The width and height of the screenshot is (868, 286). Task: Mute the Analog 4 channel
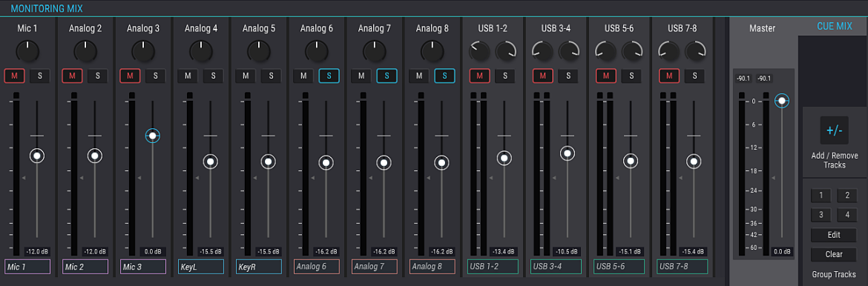(x=188, y=76)
